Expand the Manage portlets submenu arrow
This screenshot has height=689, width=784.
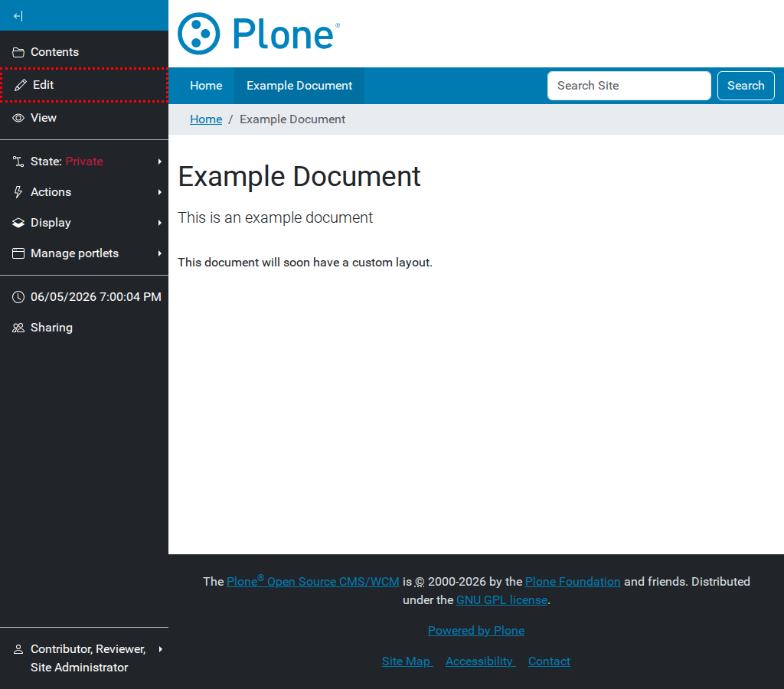tap(159, 253)
